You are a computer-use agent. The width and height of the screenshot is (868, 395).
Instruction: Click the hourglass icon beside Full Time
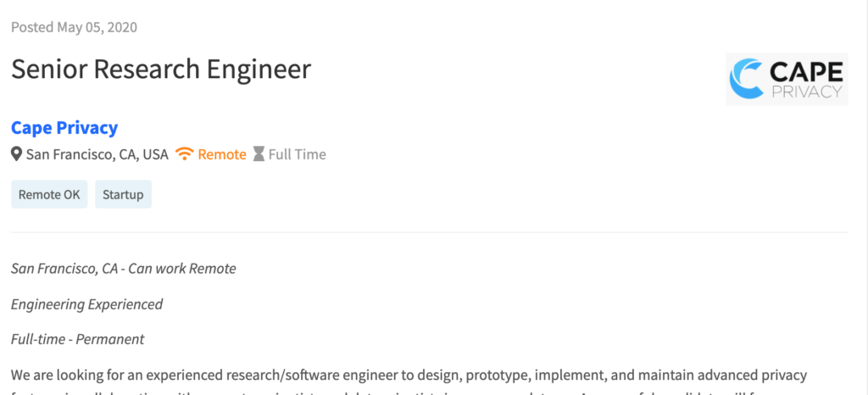259,154
